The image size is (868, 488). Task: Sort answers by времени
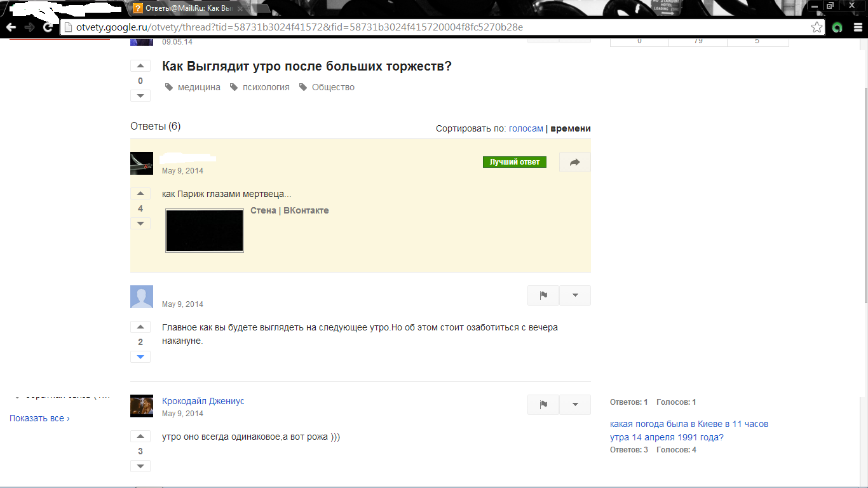pyautogui.click(x=571, y=128)
